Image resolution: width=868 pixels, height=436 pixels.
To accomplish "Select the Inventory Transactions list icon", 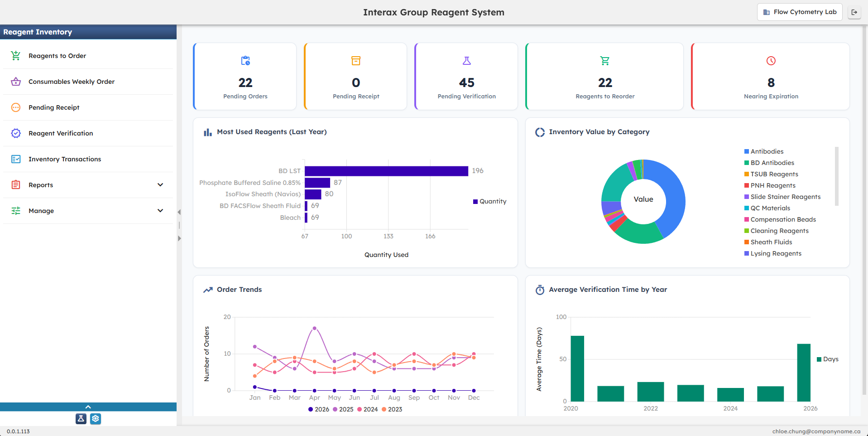I will click(x=16, y=159).
